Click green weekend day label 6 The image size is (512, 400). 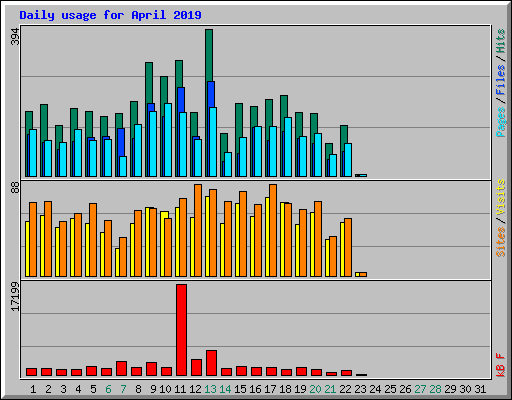click(x=108, y=389)
